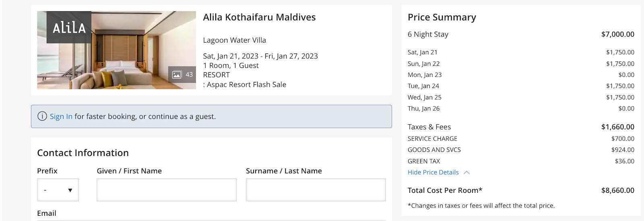Collapse price details with the up chevron
Image resolution: width=644 pixels, height=221 pixels.
coord(467,172)
